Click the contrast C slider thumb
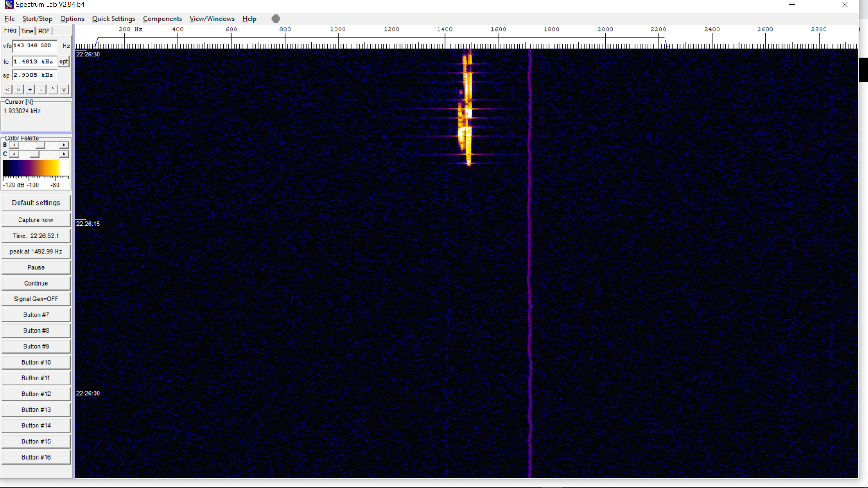Viewport: 868px width, 488px height. click(x=35, y=154)
